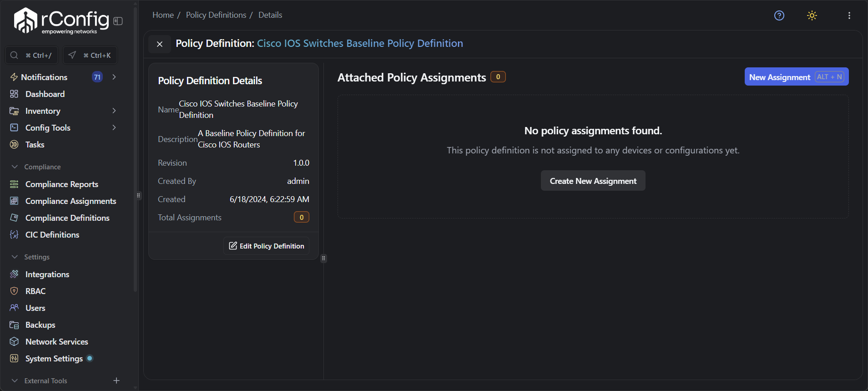Click the sidebar resize handle
Screen dimensions: 868x391
138,196
